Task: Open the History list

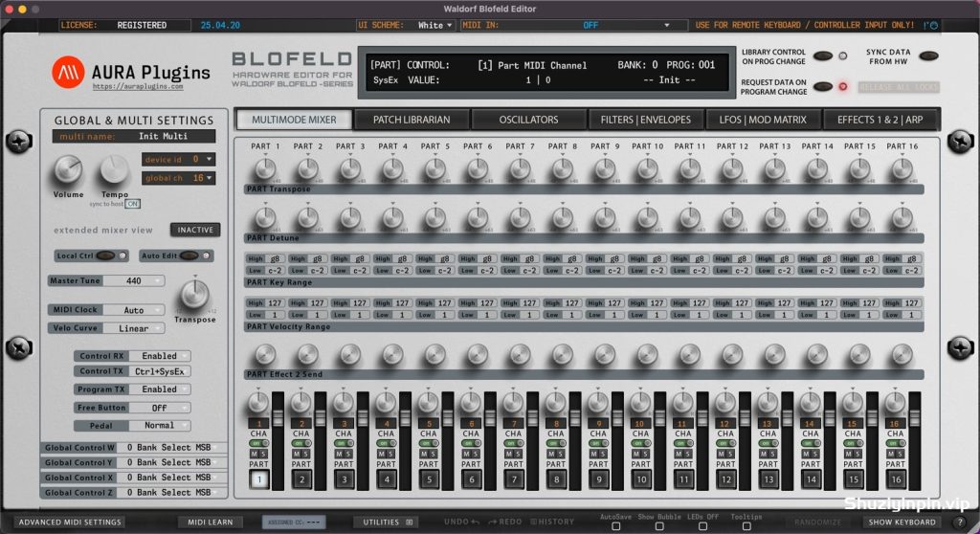Action: (552, 523)
